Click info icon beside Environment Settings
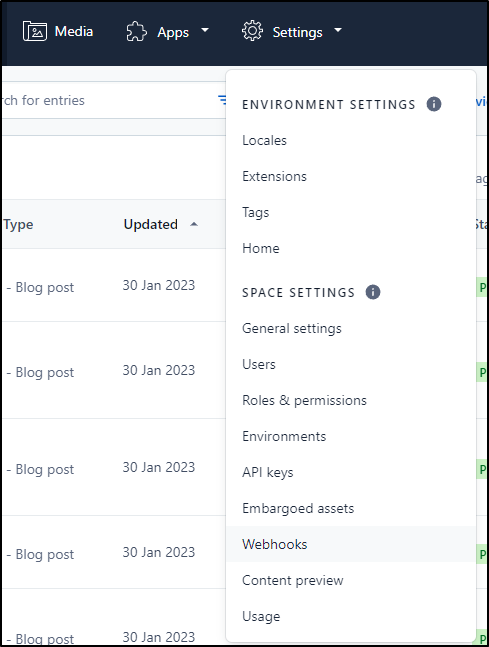Viewport: 489px width, 647px height. (x=434, y=104)
